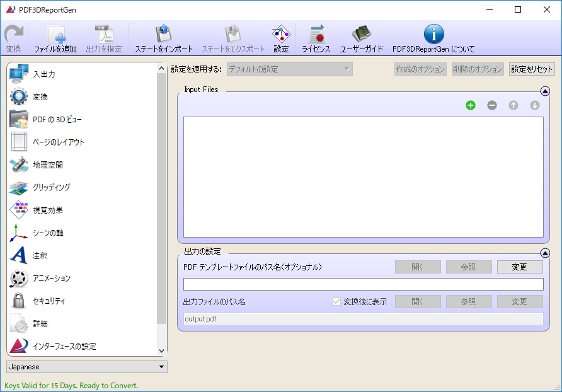Click the green plus add input file icon

[471, 105]
